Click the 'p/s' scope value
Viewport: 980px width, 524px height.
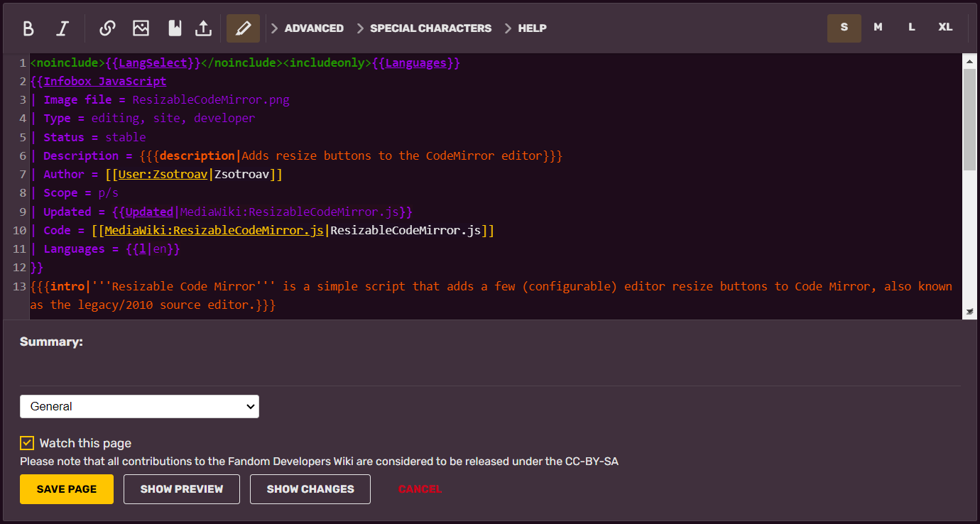click(109, 193)
